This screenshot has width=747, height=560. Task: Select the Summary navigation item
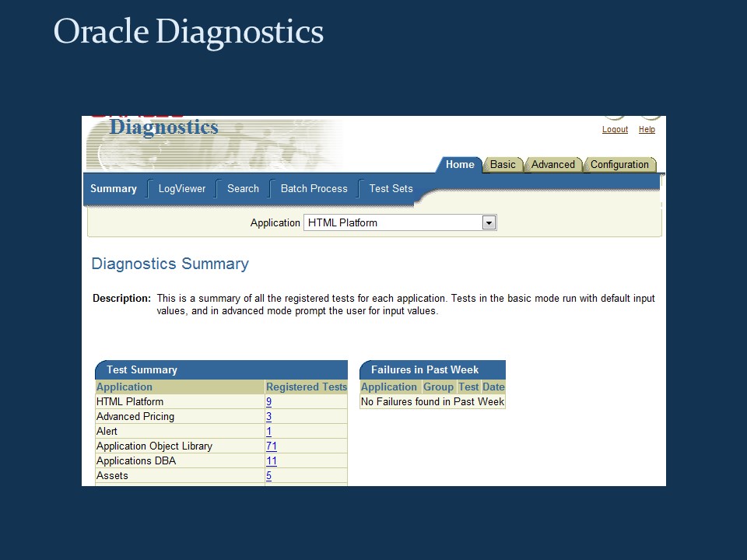point(114,188)
